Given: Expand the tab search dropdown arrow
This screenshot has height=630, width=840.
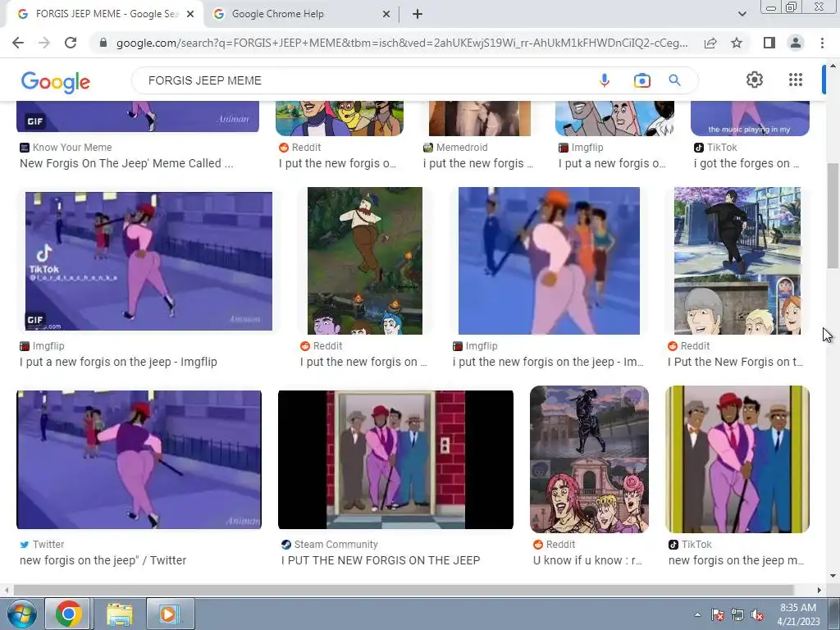Looking at the screenshot, I should (742, 14).
